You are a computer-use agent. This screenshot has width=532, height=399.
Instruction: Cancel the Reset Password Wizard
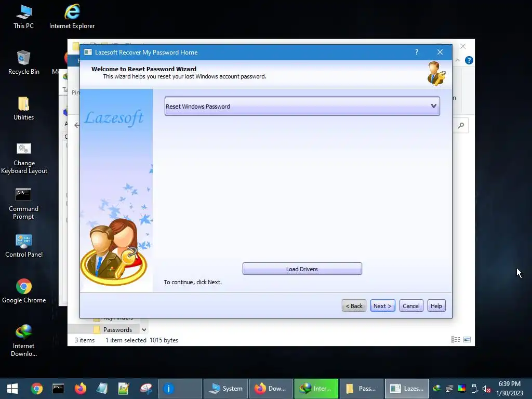click(x=411, y=305)
